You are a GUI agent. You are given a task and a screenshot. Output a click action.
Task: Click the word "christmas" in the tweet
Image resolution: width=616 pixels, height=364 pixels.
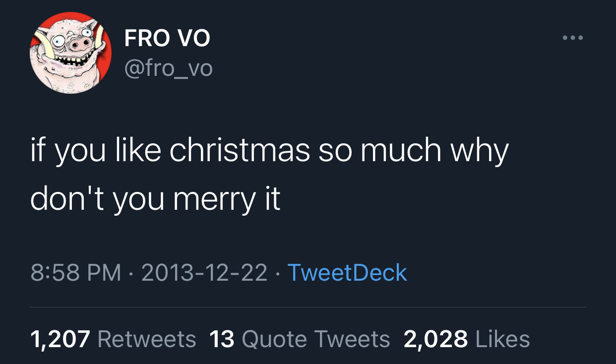tap(240, 151)
